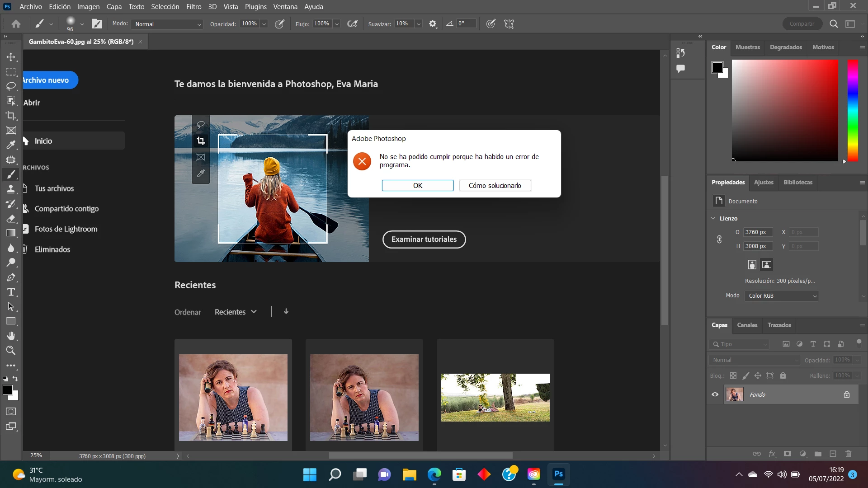868x488 pixels.
Task: Toggle the Quick Mask mode icon
Action: pos(11,412)
